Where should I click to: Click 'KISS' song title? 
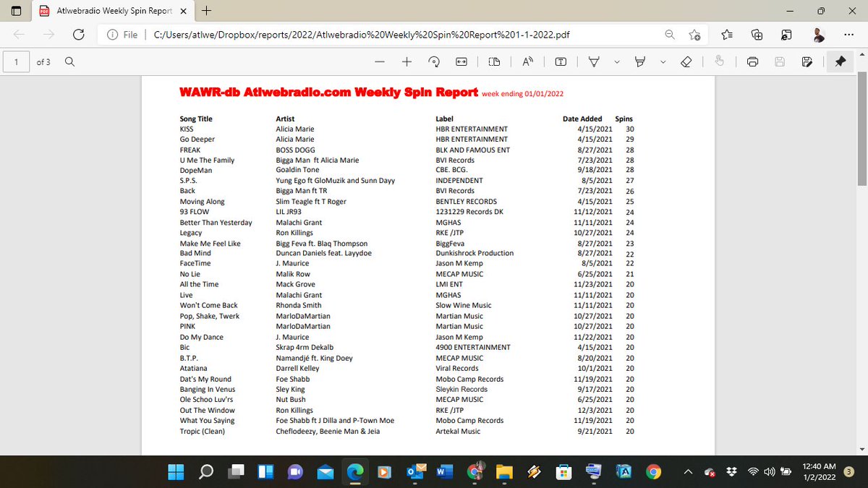point(187,129)
